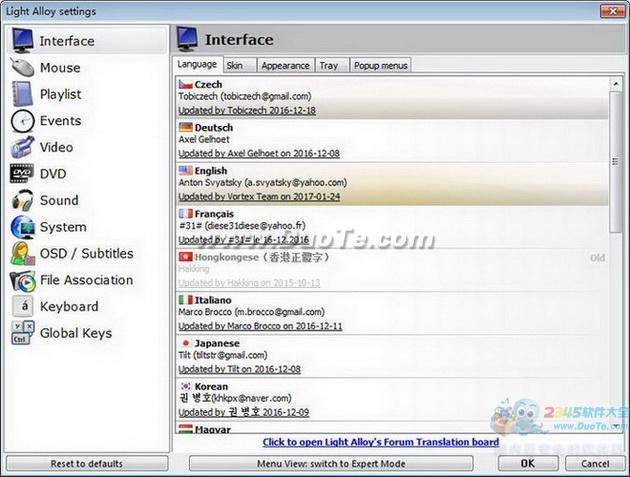Click Reset to defaults button
630x477 pixels.
[87, 463]
